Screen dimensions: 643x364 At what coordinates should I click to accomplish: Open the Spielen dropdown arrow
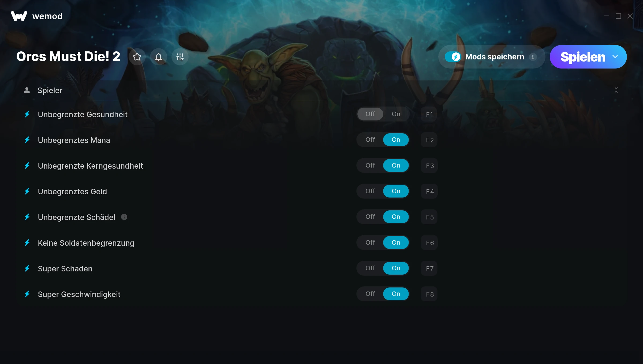pos(615,57)
